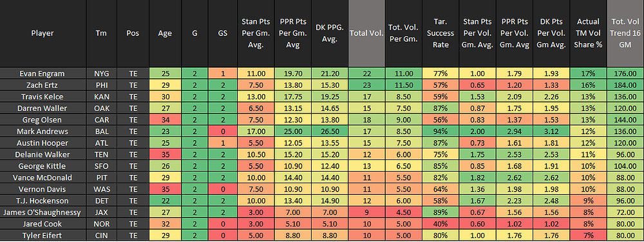
Task: Click the DK PPG. Avg. column header
Action: [x=329, y=34]
